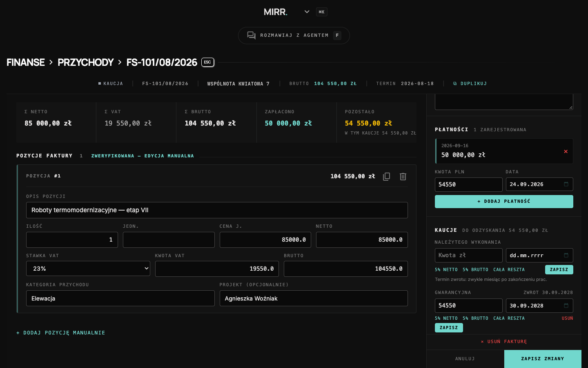Focus the Cena j. input field

(265, 240)
